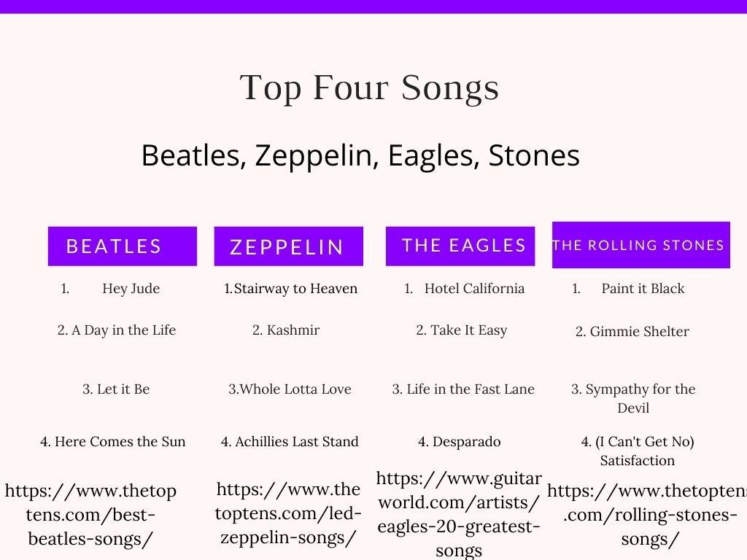Click the 'Kashmir' list item
747x560 pixels.
(286, 330)
